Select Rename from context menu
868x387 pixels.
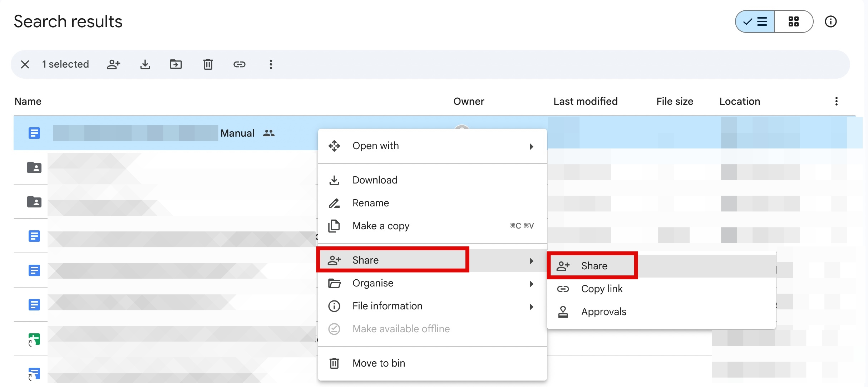pos(370,202)
